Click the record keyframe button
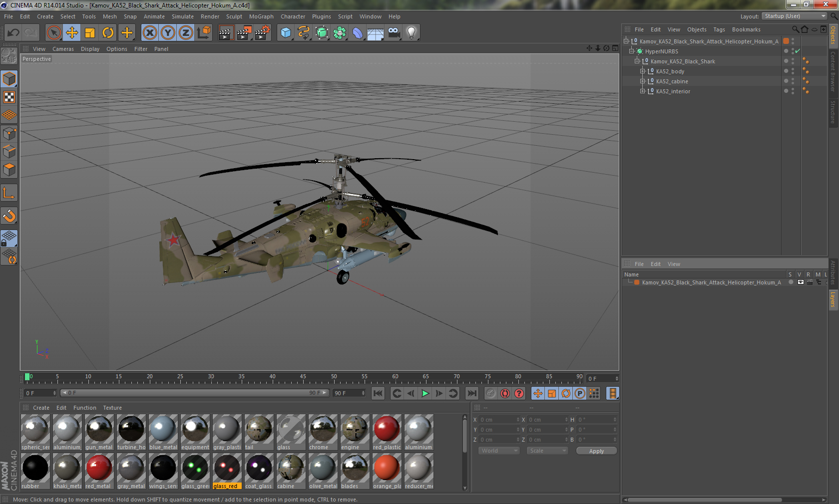839x504 pixels. (491, 393)
